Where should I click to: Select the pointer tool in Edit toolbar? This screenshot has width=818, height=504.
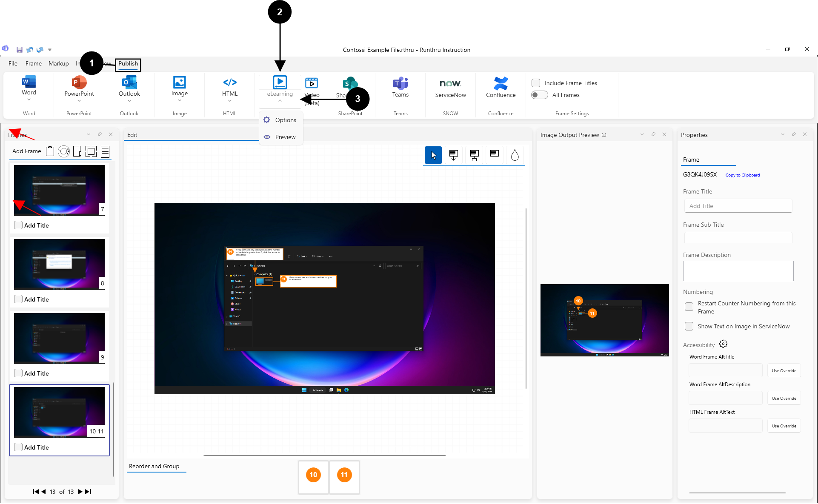click(x=433, y=155)
